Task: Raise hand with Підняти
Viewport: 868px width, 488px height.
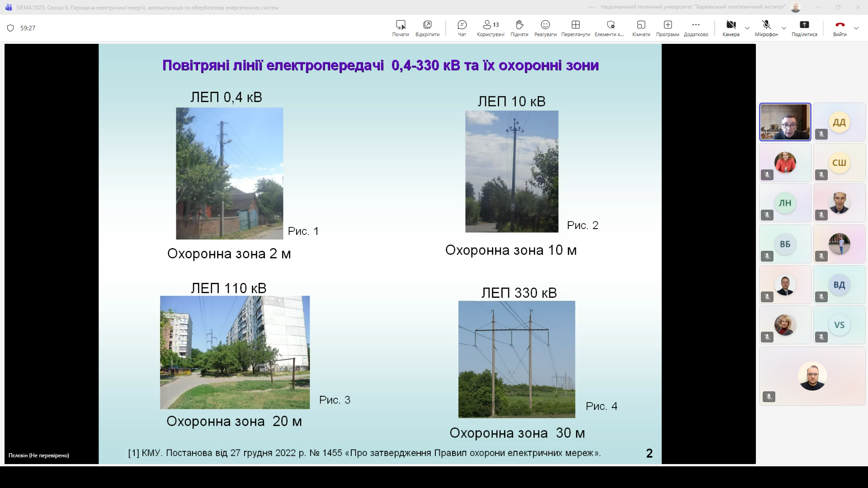Action: (x=519, y=28)
